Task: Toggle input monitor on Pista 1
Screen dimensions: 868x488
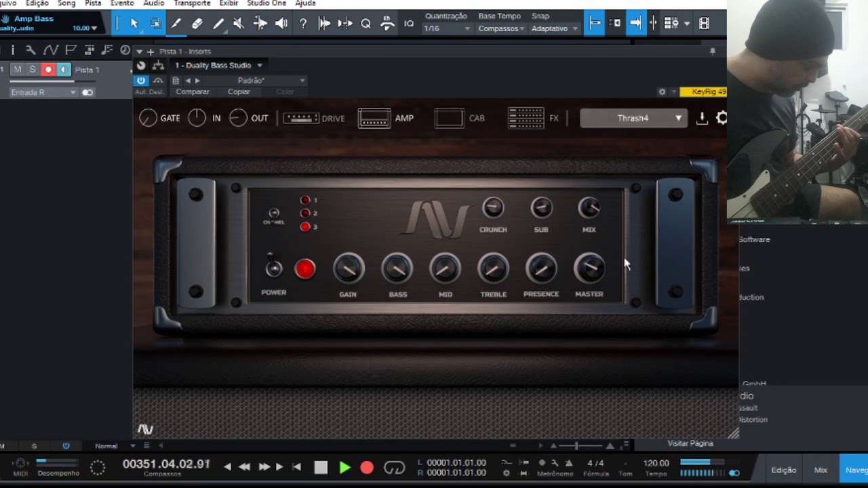Action: (x=63, y=69)
